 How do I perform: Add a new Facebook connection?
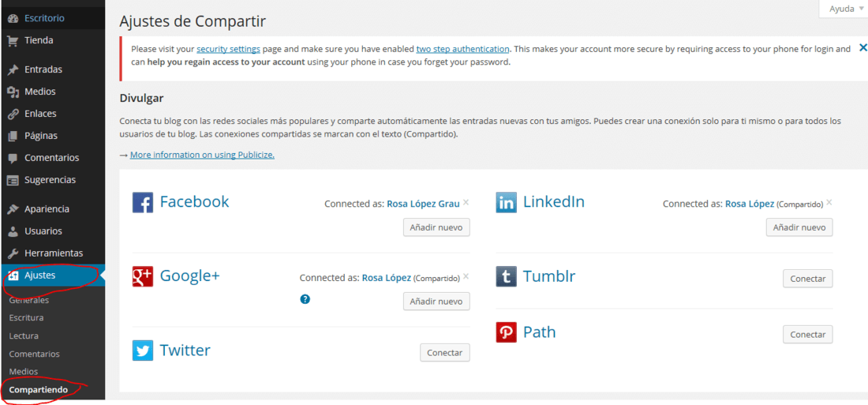(x=436, y=227)
